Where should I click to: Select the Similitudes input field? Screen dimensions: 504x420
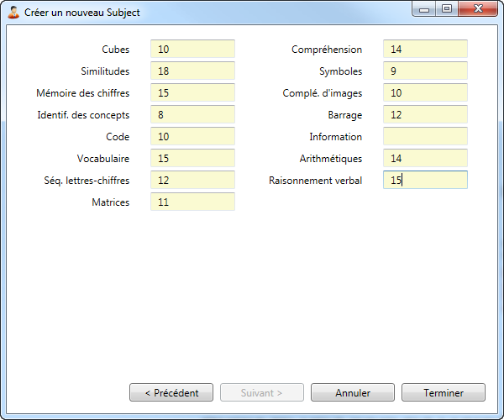click(x=192, y=71)
